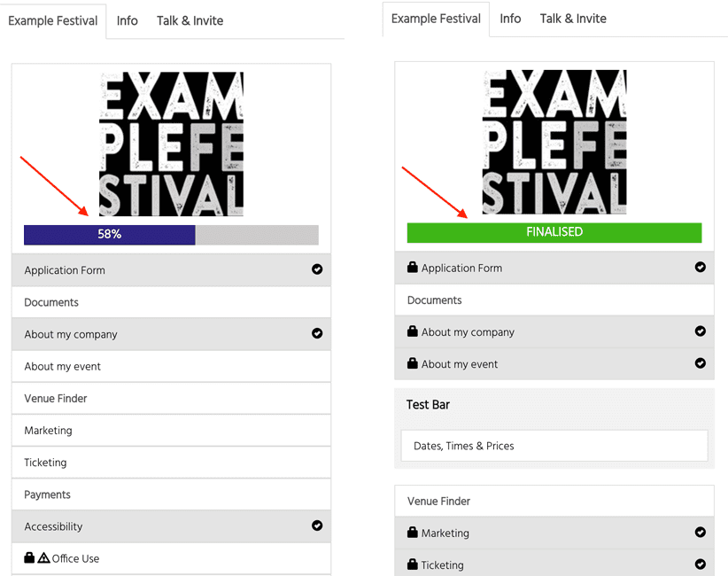Click About my company checkmark in 58% panel
The image size is (728, 576).
point(317,333)
